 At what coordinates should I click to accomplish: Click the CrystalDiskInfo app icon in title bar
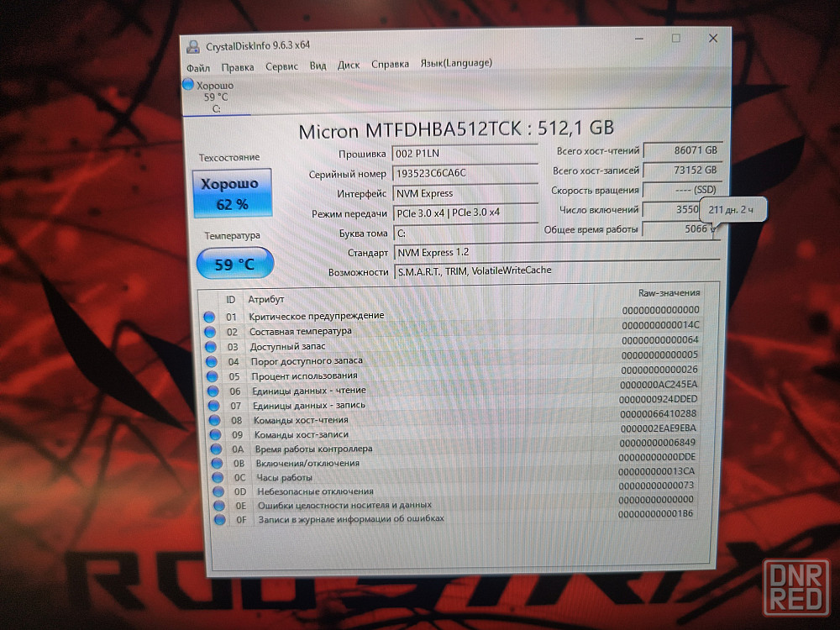(193, 46)
